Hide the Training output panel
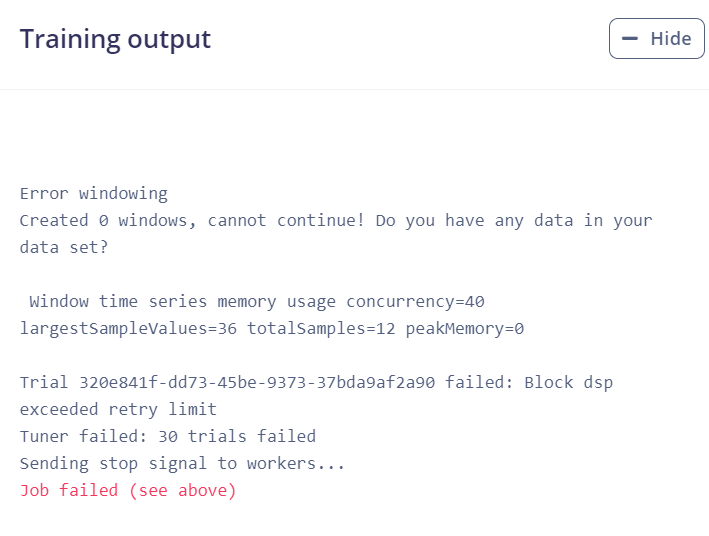 [657, 38]
